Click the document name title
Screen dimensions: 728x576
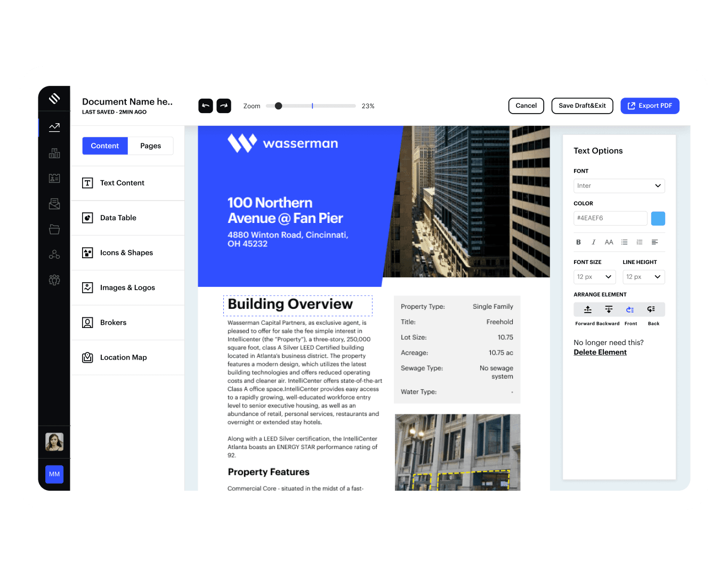point(127,102)
